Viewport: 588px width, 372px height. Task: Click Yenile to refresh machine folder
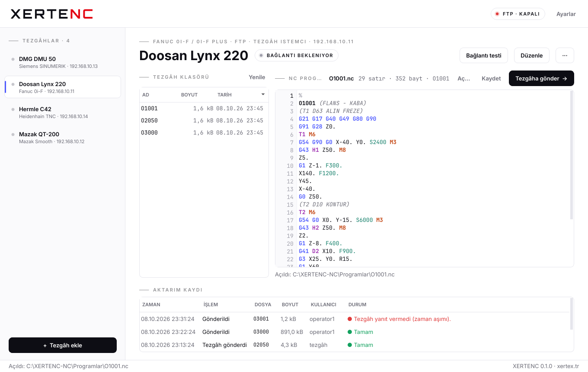(x=257, y=77)
